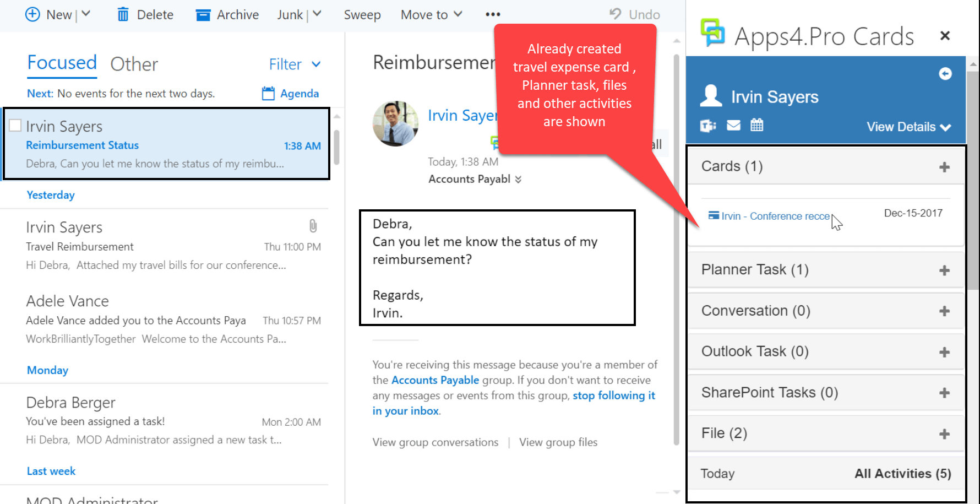
Task: Click the View group files link
Action: pos(558,442)
